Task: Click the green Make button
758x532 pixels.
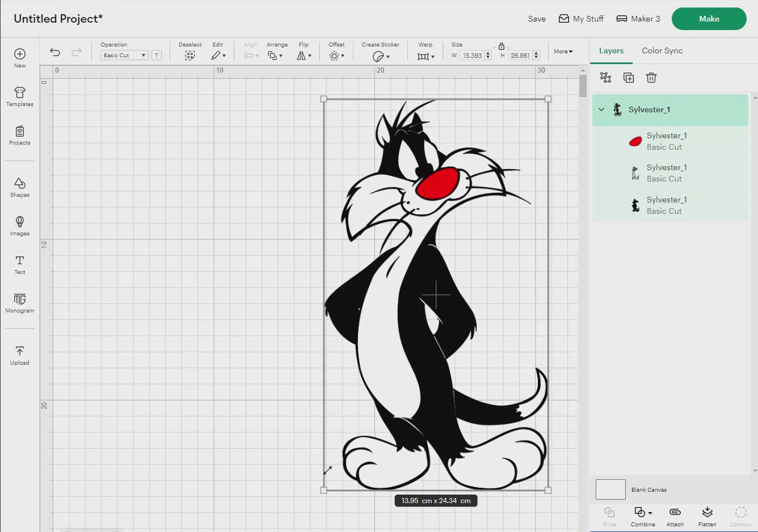Action: [x=709, y=19]
